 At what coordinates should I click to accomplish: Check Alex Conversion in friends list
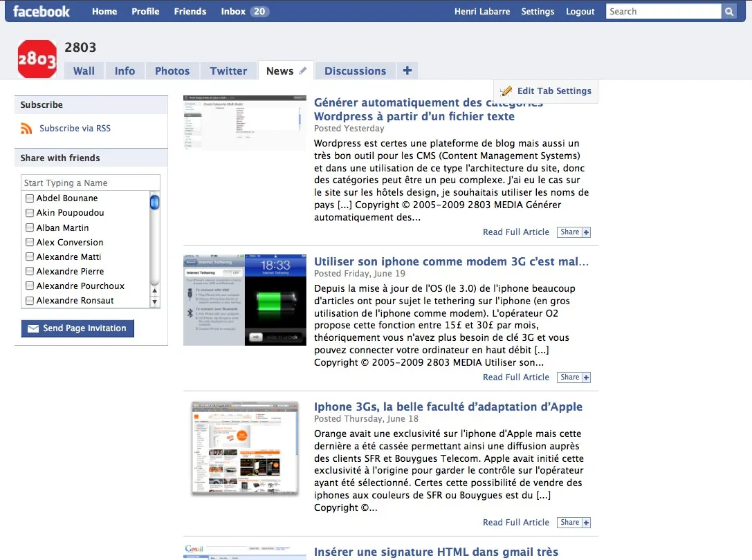(30, 242)
